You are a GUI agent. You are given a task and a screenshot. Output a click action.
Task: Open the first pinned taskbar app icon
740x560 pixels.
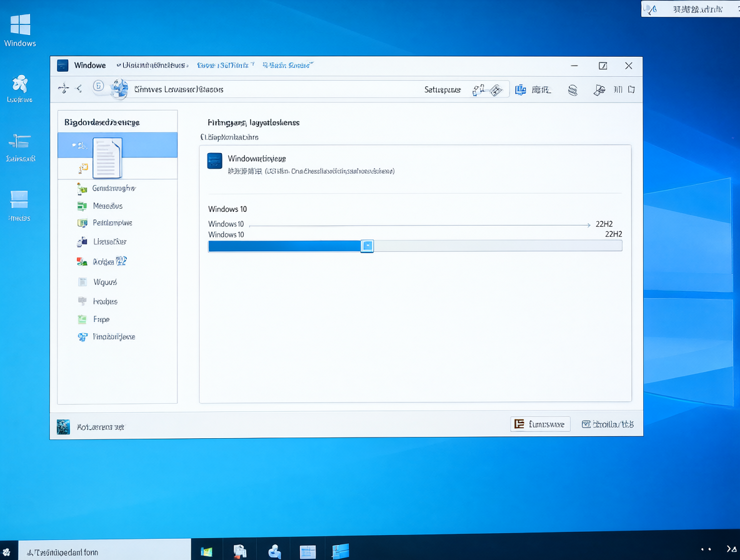(206, 551)
